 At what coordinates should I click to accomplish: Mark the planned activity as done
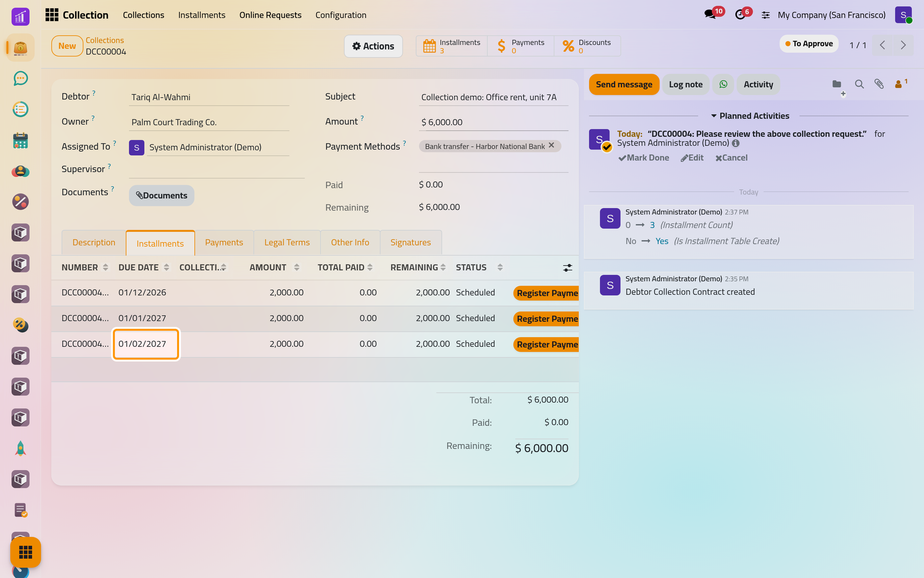[644, 158]
